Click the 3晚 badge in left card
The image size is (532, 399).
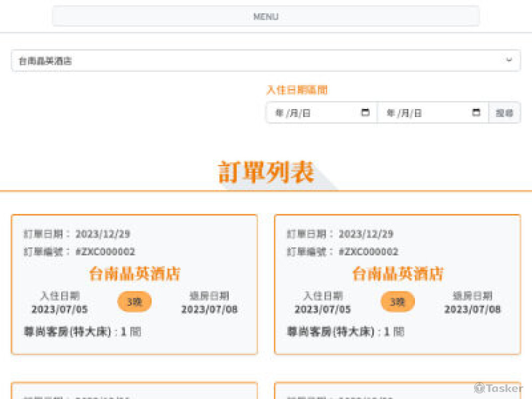(135, 302)
